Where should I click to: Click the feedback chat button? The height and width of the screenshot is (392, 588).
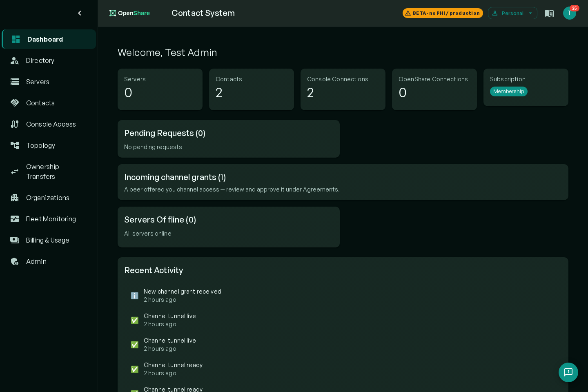point(568,372)
